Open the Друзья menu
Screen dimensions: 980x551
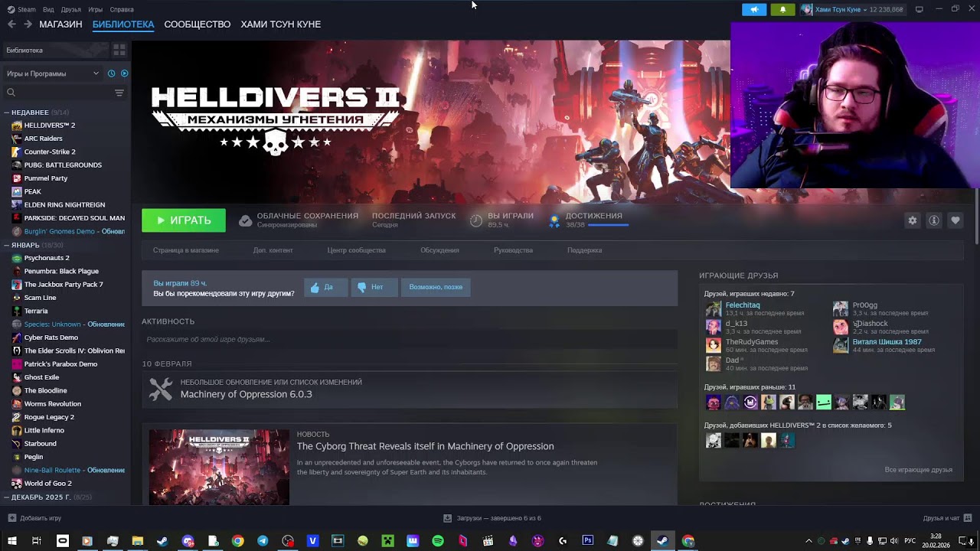point(71,9)
